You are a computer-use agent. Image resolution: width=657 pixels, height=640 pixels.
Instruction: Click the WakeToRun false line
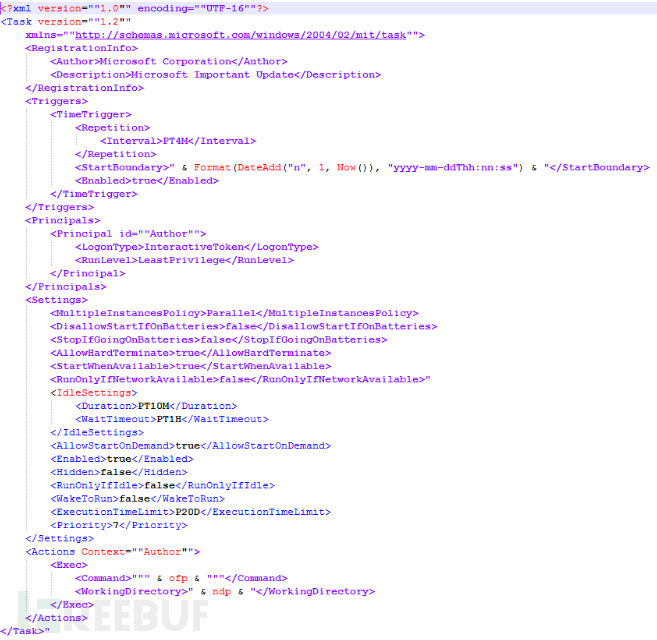tap(137, 499)
